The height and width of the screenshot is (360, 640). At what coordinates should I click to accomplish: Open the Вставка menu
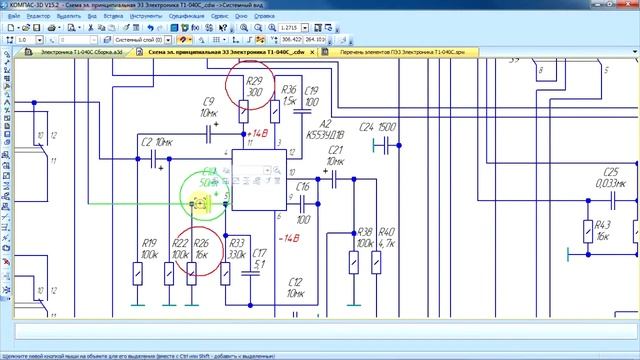click(x=113, y=16)
